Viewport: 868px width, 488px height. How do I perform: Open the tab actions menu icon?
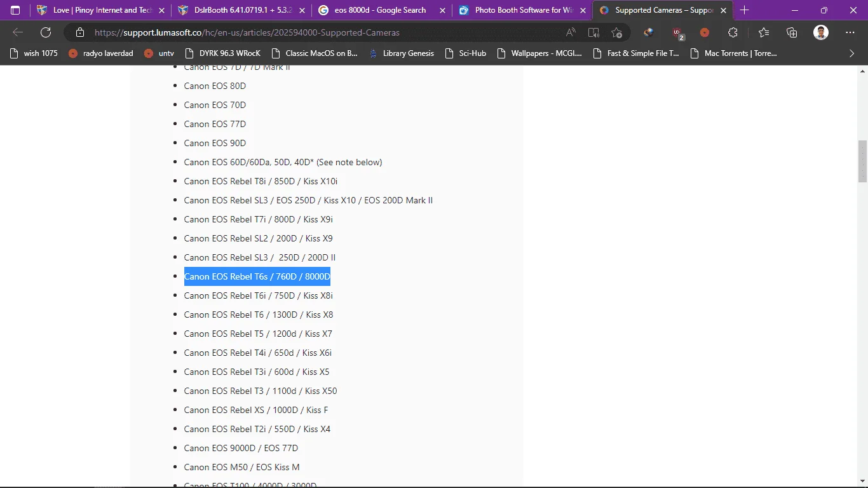[15, 10]
